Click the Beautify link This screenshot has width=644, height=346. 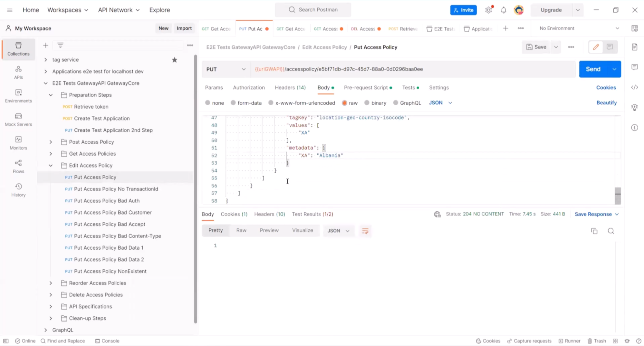point(606,103)
